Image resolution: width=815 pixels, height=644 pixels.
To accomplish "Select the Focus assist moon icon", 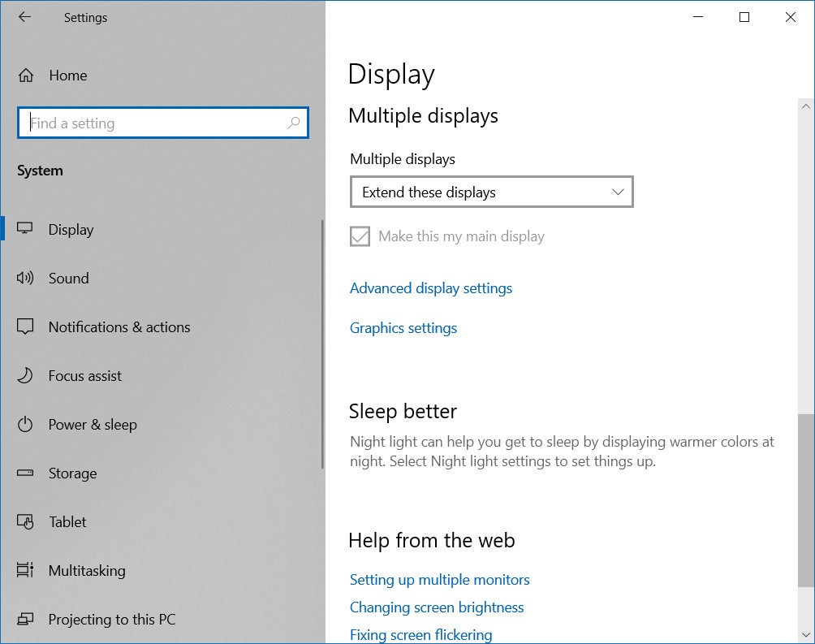I will coord(25,376).
